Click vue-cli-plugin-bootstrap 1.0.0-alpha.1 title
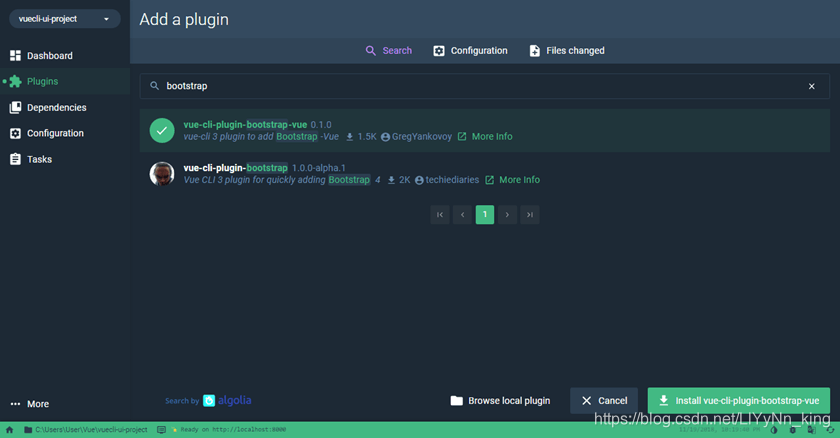 [x=236, y=168]
